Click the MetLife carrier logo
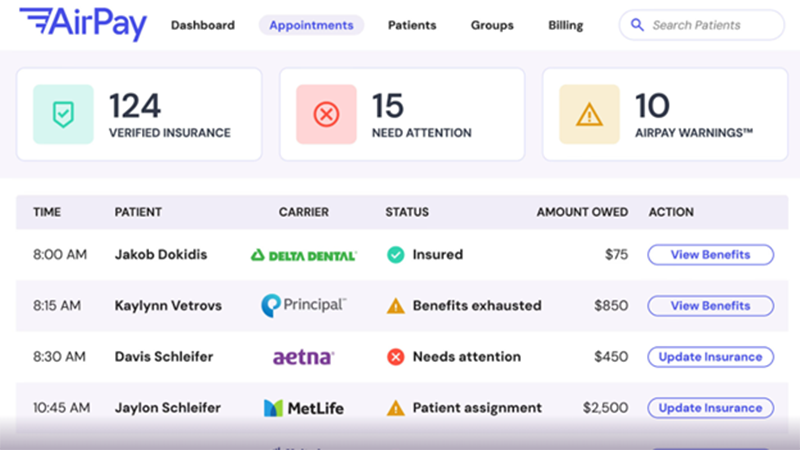 click(x=303, y=408)
